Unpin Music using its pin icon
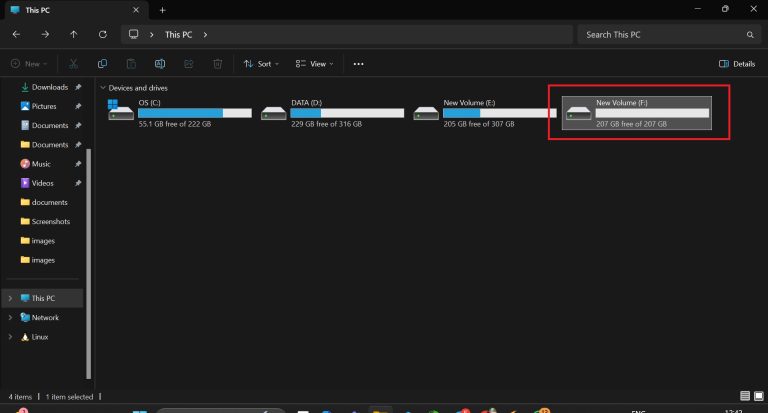The height and width of the screenshot is (413, 768). tap(78, 164)
